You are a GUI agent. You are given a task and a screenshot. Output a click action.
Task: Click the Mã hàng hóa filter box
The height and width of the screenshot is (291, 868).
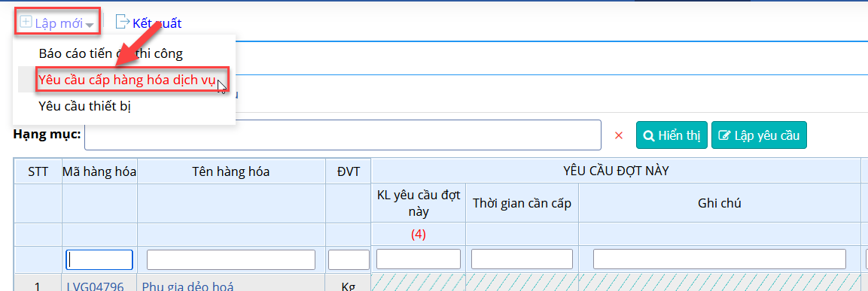tap(99, 259)
